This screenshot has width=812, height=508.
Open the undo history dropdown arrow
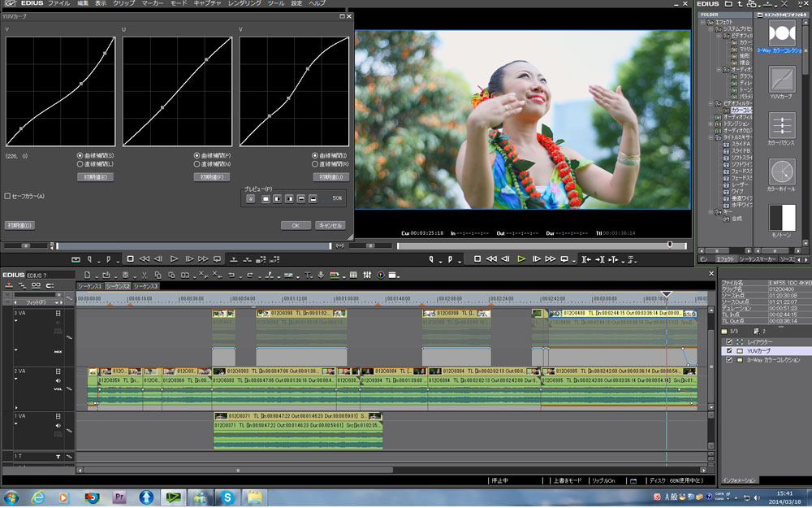coord(240,276)
